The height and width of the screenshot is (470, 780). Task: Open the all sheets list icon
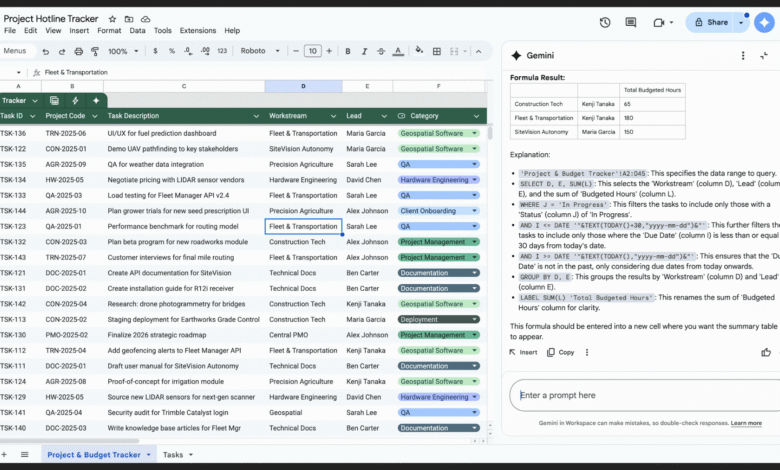click(x=24, y=455)
